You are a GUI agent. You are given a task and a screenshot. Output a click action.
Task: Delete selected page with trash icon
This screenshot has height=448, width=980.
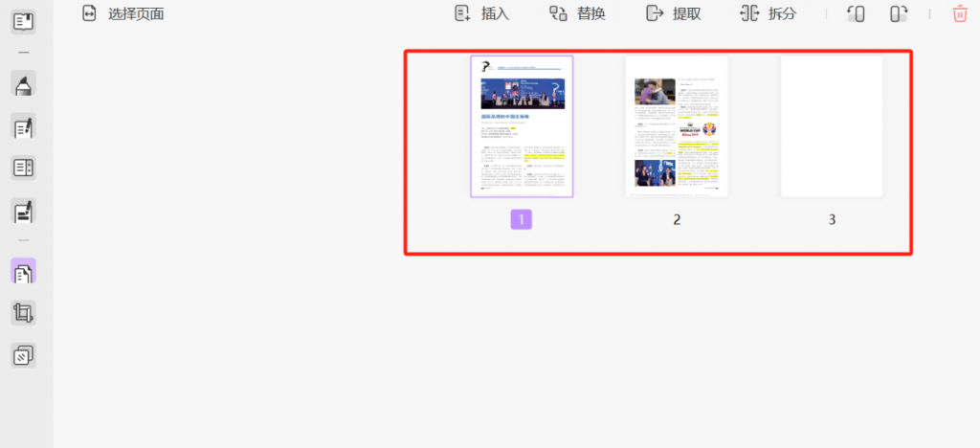point(959,13)
